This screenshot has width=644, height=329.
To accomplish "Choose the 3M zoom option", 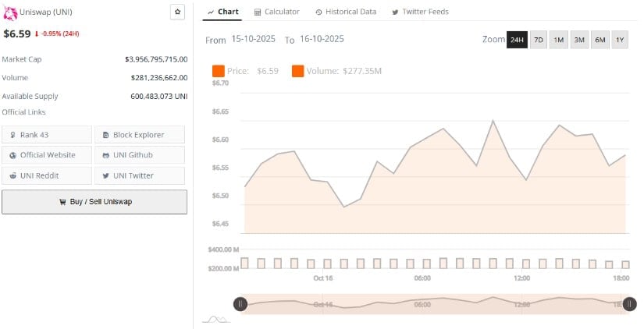I will (x=579, y=40).
